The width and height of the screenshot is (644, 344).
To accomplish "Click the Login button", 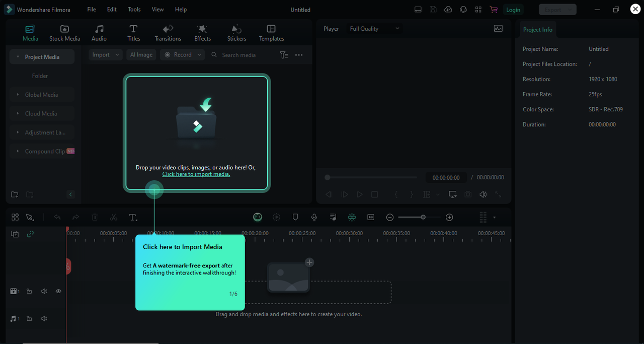I will [x=513, y=9].
